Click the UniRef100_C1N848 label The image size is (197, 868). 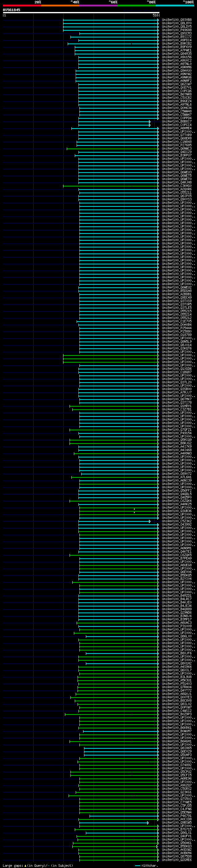point(177,142)
